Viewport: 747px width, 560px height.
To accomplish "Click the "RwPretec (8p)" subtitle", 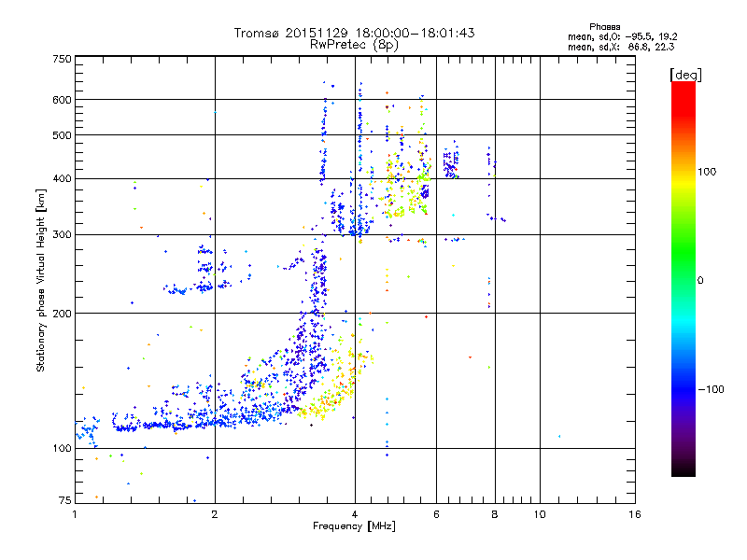I will coord(354,45).
